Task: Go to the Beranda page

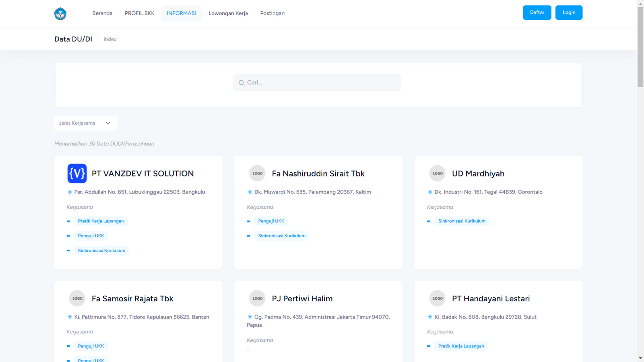Action: point(102,13)
